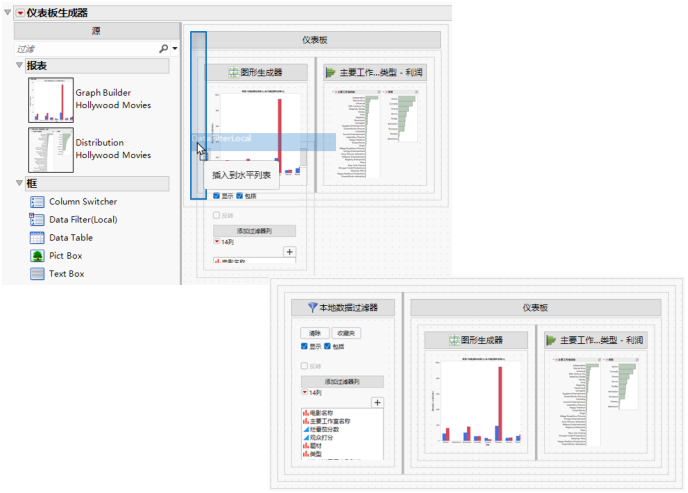Select the Distribution report thumbnail
This screenshot has height=493, width=688.
51,150
